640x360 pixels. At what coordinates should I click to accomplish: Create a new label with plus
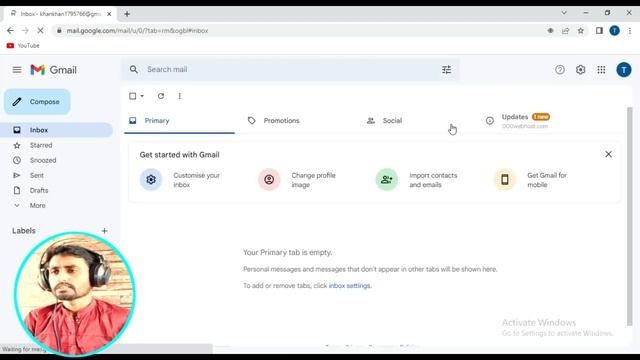[x=104, y=231]
